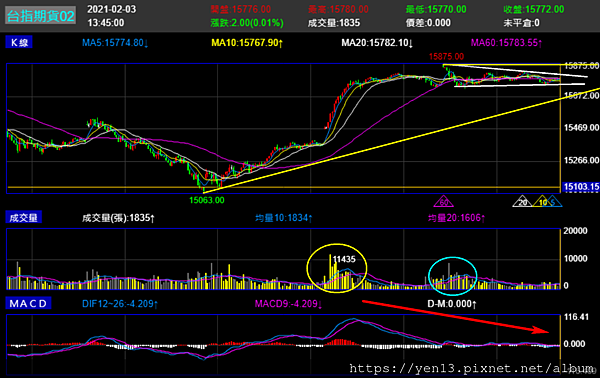Click the blue 5-period MA triangle marker

click(x=554, y=202)
